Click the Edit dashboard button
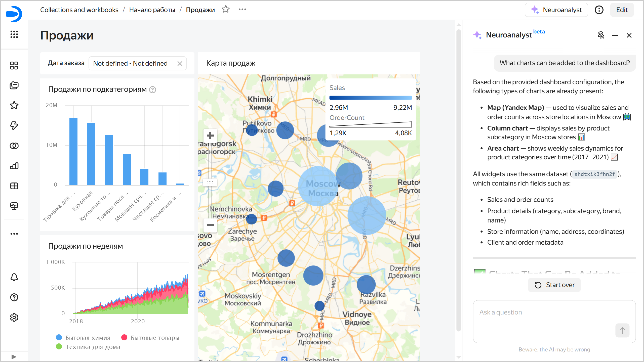 (x=622, y=10)
